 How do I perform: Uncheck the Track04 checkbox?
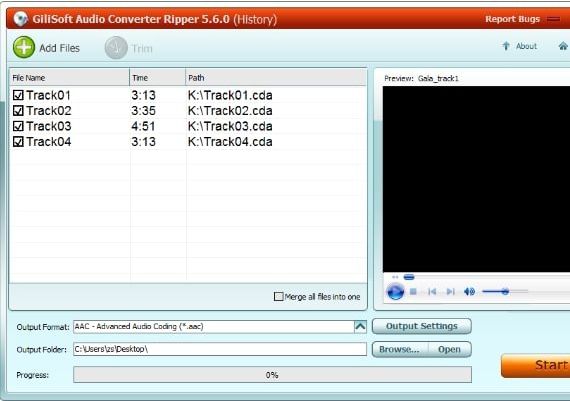tap(18, 141)
